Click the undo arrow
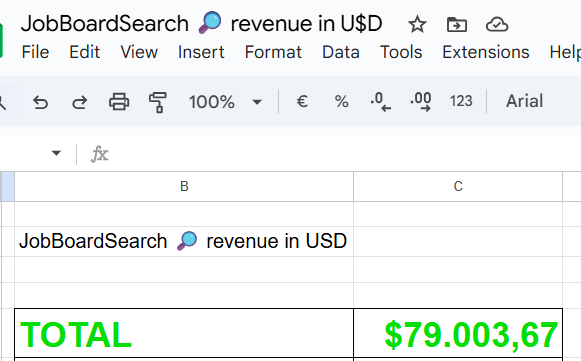The height and width of the screenshot is (361, 581). click(x=40, y=102)
